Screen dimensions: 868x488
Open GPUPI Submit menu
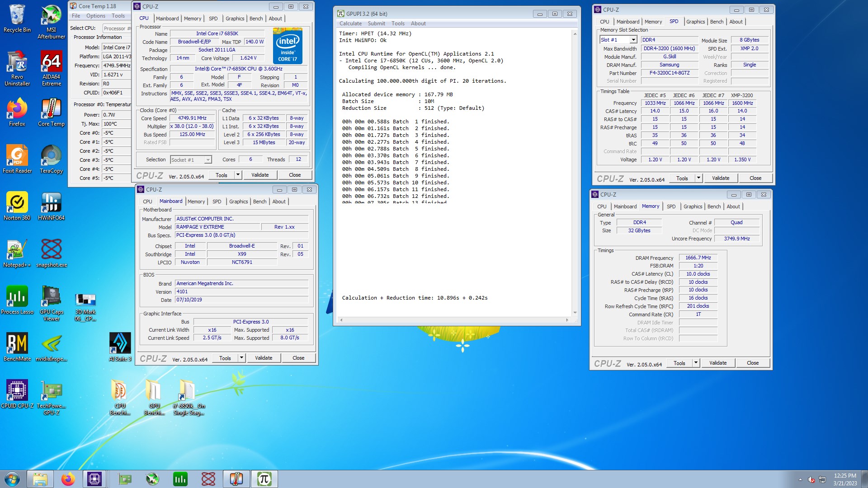[377, 23]
